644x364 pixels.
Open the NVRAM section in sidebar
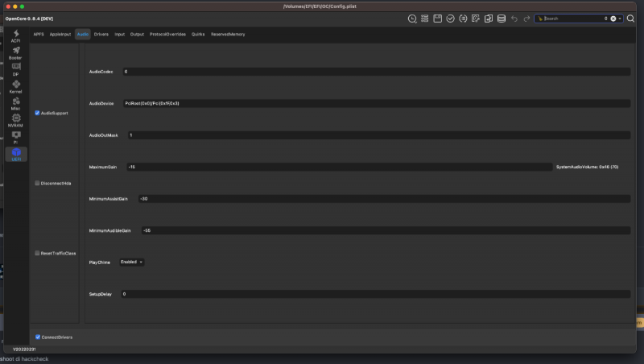[x=15, y=120]
